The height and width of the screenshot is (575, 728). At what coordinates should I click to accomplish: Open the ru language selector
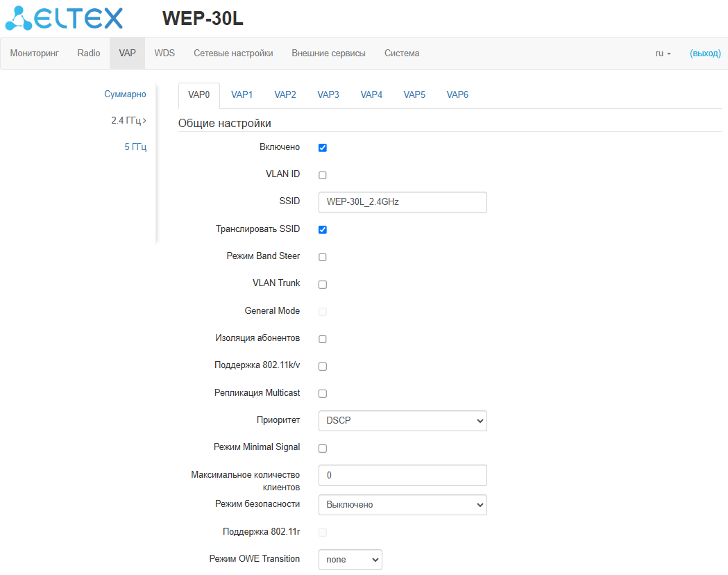coord(663,53)
